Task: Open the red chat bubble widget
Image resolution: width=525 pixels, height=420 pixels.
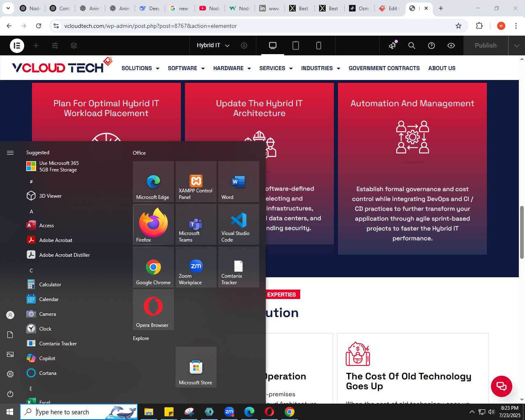Action: pos(502,386)
